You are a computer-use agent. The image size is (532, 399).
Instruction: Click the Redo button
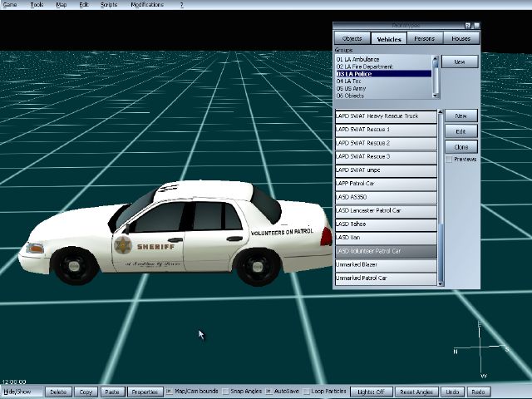[x=479, y=392]
